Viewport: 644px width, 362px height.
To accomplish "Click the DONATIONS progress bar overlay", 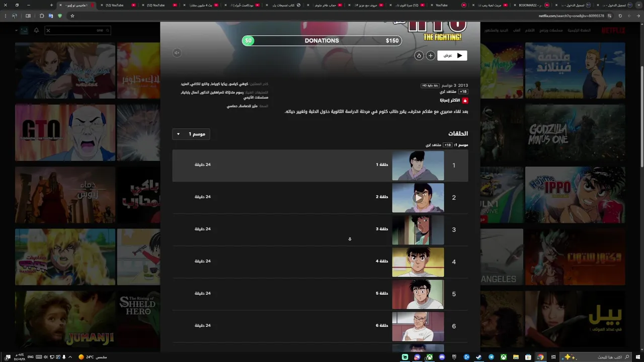I will pyautogui.click(x=322, y=41).
